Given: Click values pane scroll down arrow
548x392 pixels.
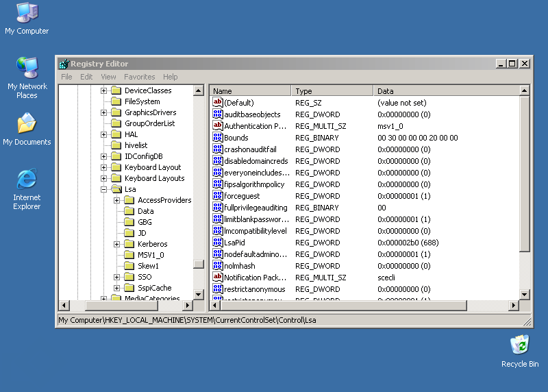Looking at the screenshot, I should (524, 295).
